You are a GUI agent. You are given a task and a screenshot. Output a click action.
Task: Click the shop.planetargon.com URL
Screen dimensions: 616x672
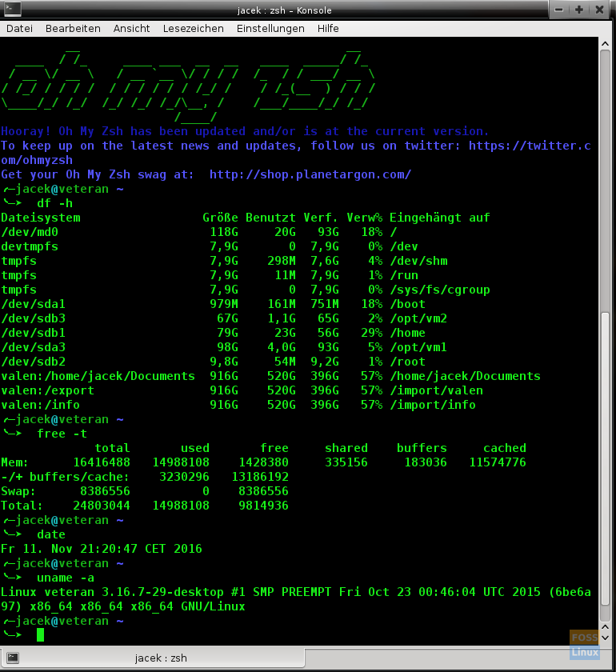tap(310, 174)
